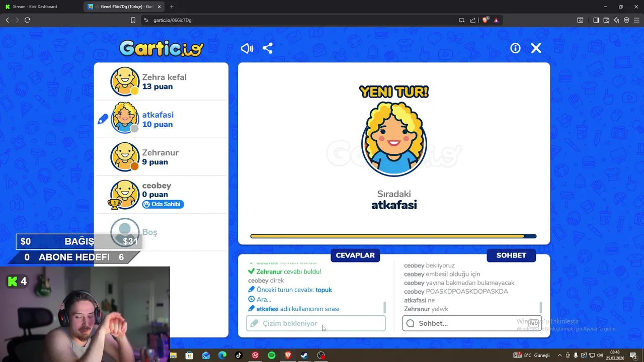
Task: Launch Microsoft Edge from taskbar
Action: [222, 355]
